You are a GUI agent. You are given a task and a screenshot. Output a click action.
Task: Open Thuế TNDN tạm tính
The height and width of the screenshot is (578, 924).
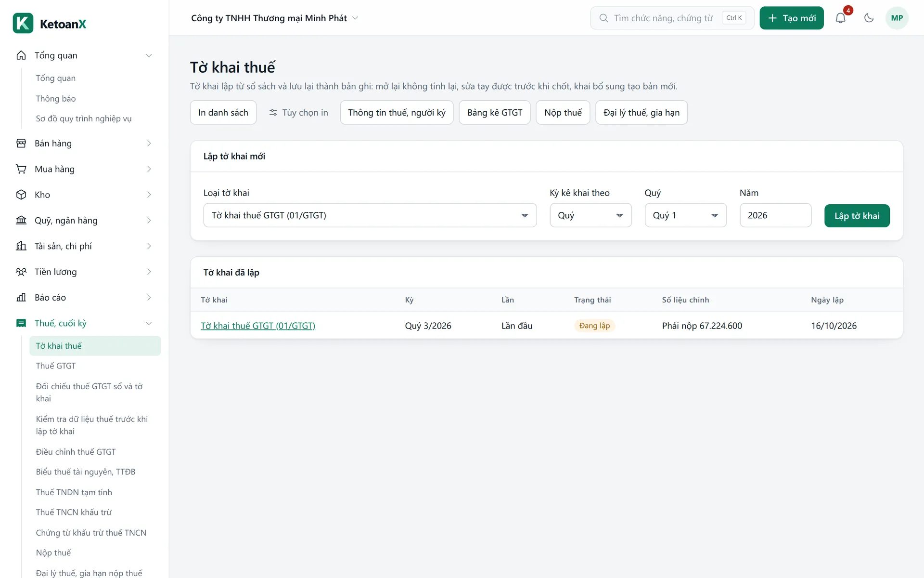pos(95,492)
